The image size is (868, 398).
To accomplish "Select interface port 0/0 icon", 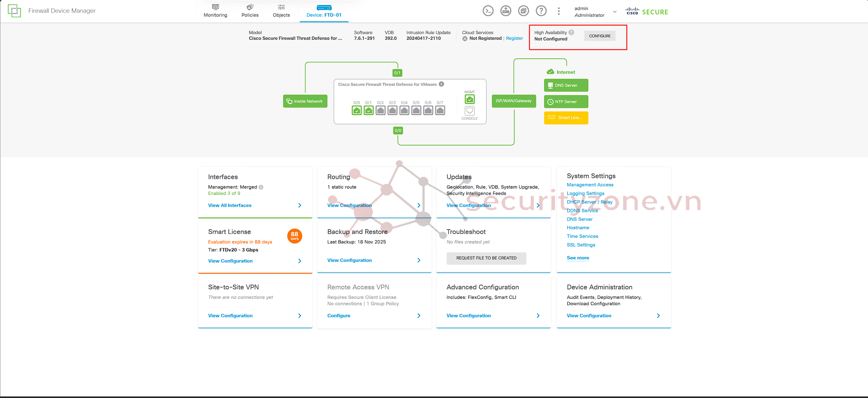I will click(x=357, y=111).
